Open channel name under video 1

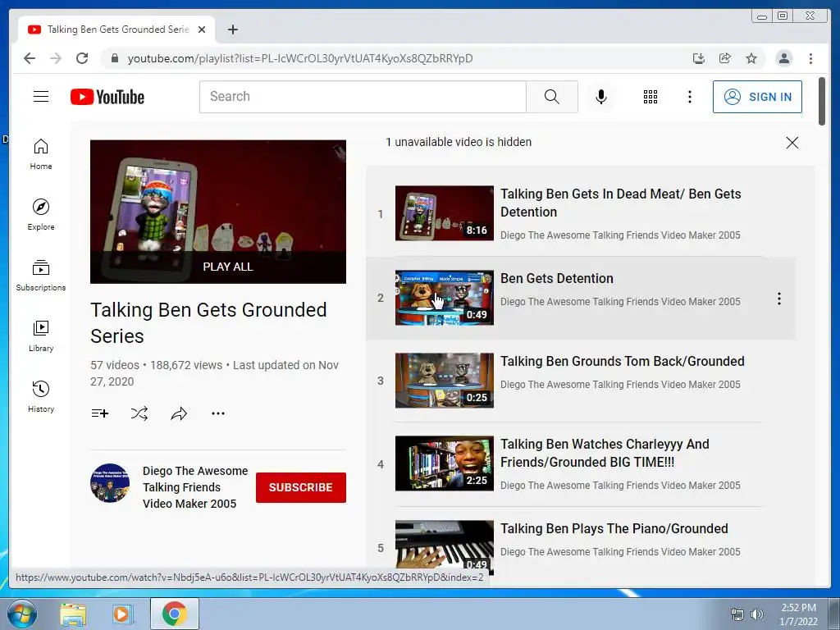pos(620,235)
